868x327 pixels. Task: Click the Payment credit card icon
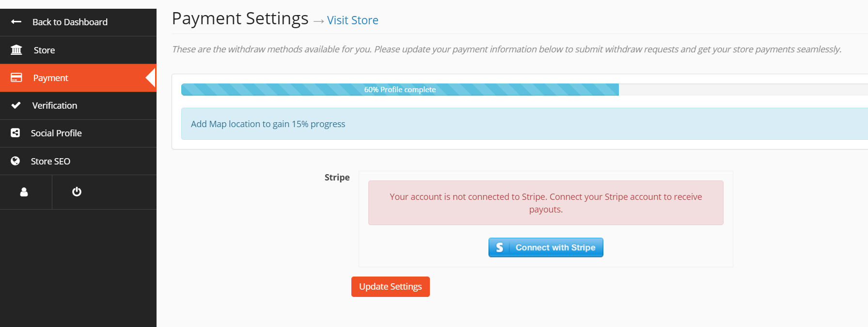[x=16, y=78]
